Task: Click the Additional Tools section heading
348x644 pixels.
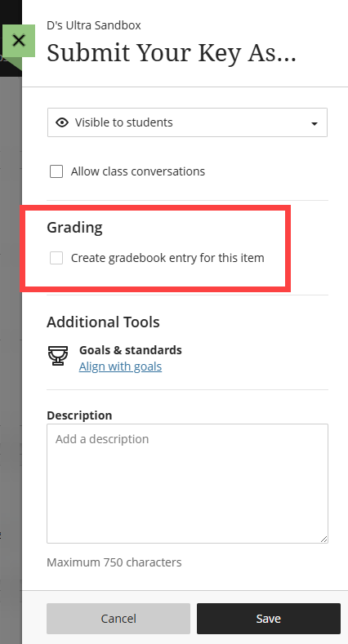Action: click(x=103, y=322)
